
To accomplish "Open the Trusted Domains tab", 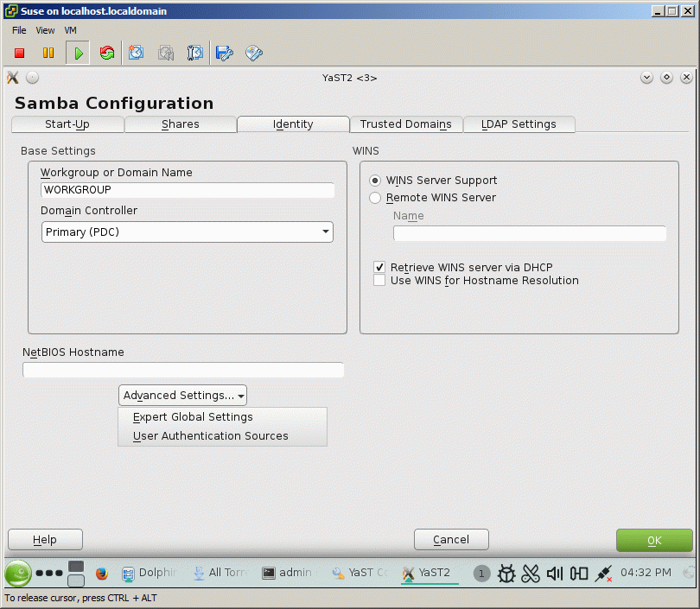I will 406,124.
